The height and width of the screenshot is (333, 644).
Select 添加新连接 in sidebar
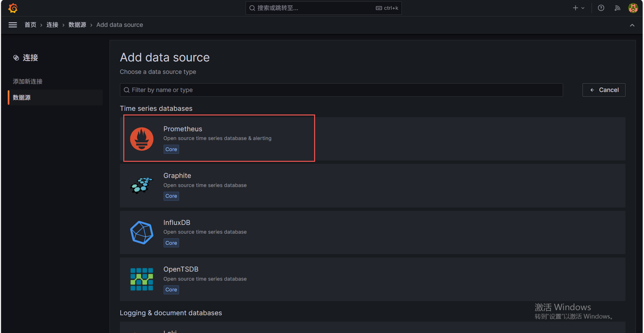[x=28, y=82]
